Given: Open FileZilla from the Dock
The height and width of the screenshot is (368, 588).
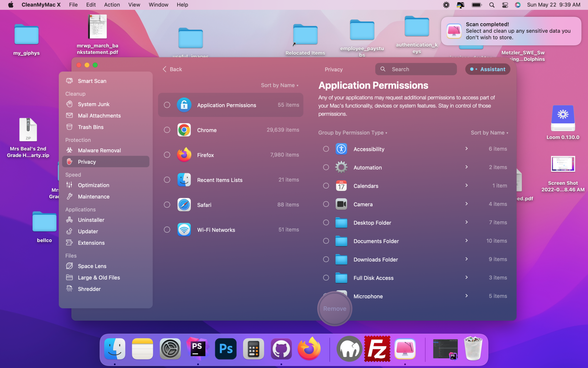Looking at the screenshot, I should [377, 349].
